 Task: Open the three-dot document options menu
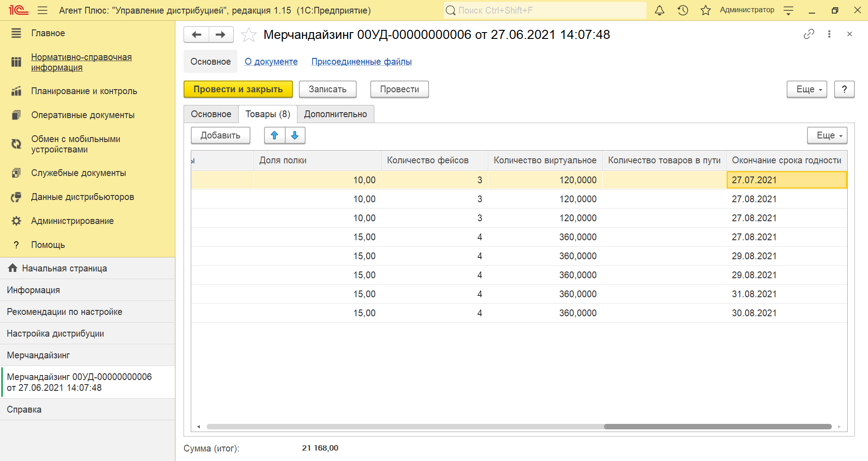click(829, 34)
